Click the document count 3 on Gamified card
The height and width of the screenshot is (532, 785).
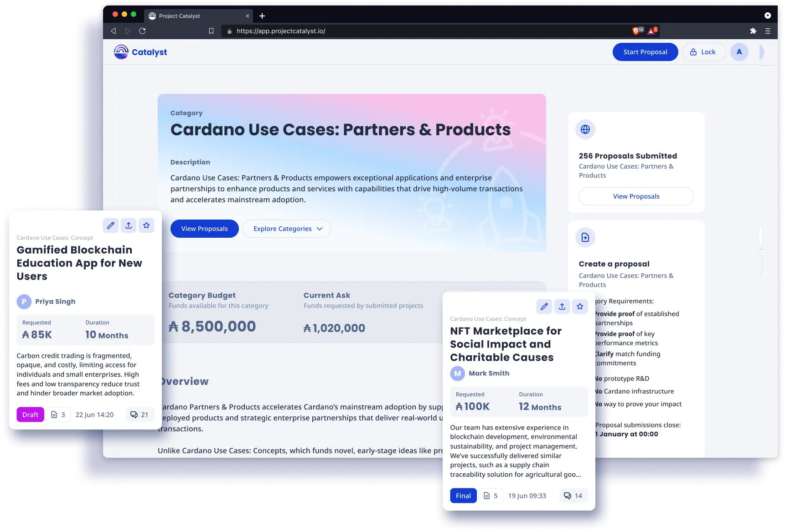(x=58, y=414)
